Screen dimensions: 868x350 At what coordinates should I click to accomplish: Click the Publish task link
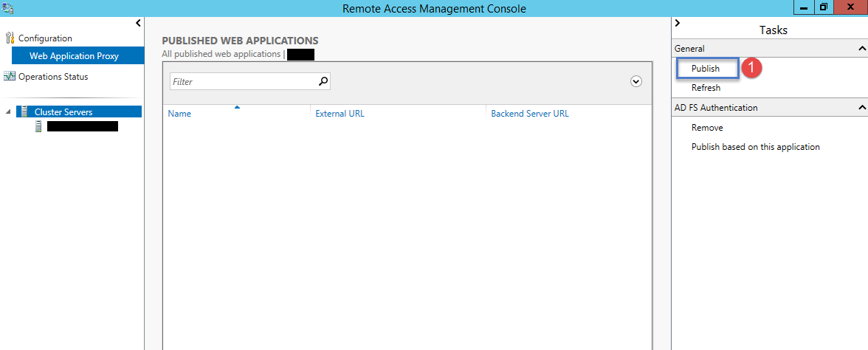click(x=706, y=69)
